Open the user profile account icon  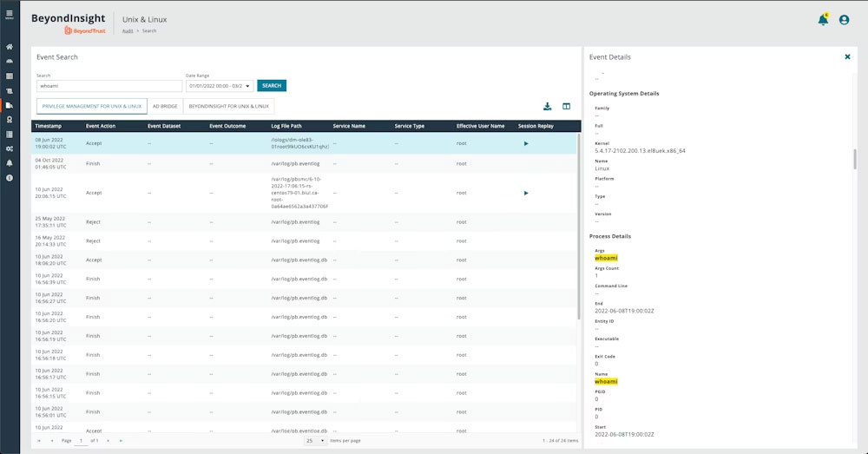(x=845, y=20)
